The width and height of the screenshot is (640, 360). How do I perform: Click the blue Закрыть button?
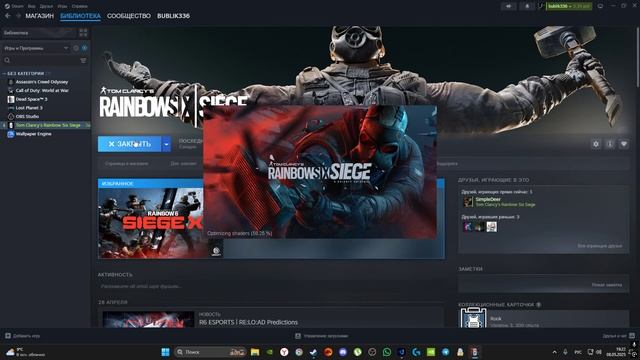click(x=129, y=144)
